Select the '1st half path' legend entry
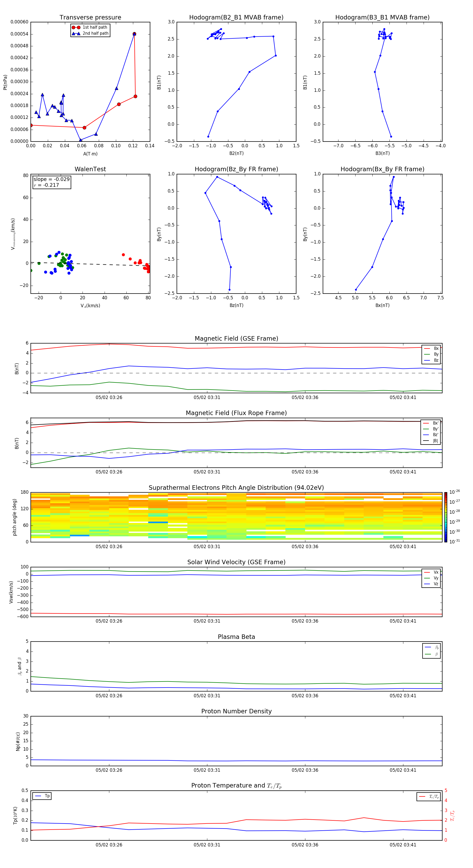 click(x=90, y=27)
